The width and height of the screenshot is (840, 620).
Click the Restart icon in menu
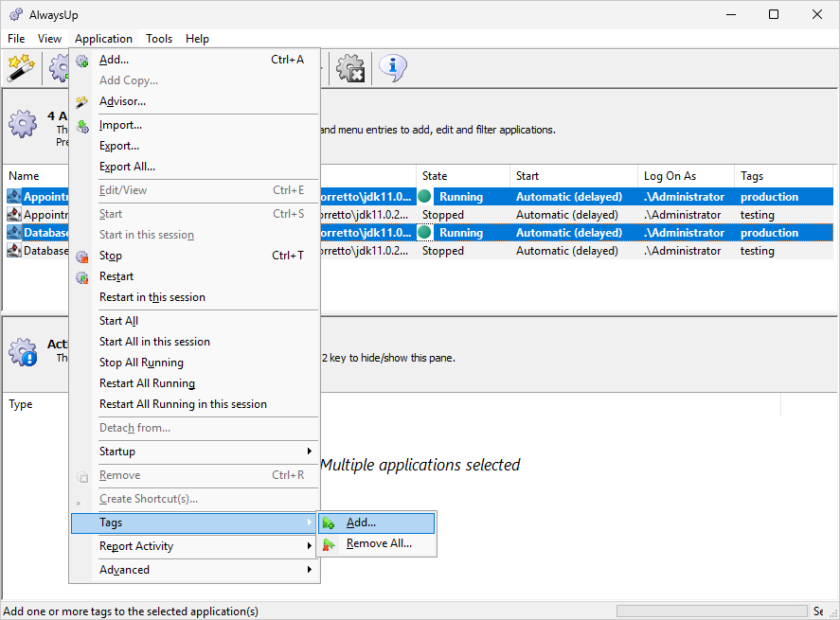pos(82,277)
